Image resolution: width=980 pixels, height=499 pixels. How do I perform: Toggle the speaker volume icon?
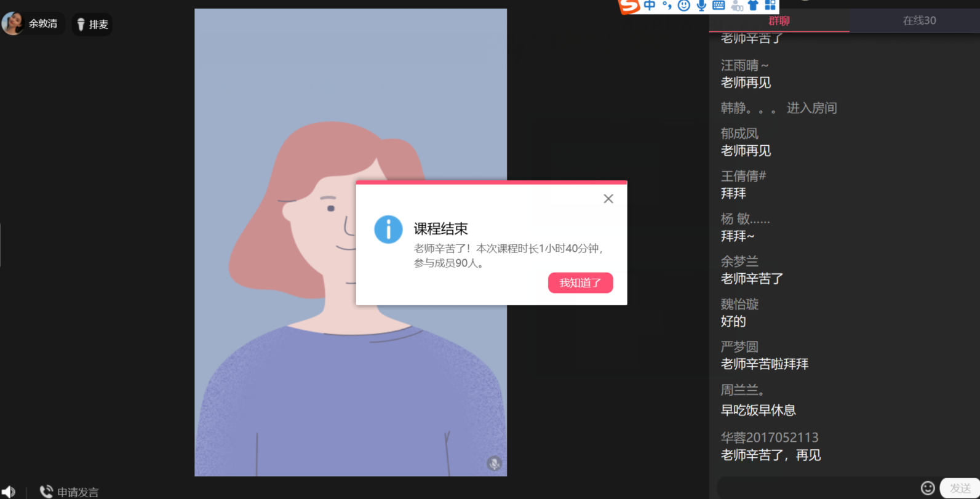pos(9,492)
